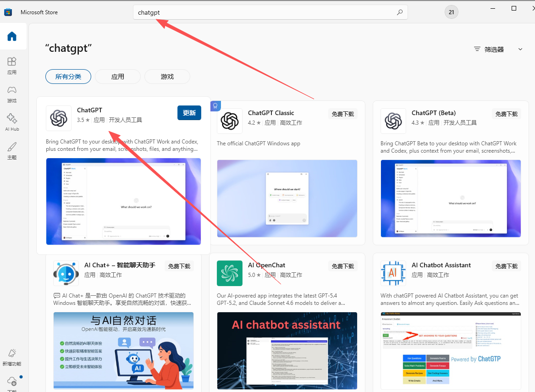Select the 所有分类 filter tab
535x392 pixels.
68,77
